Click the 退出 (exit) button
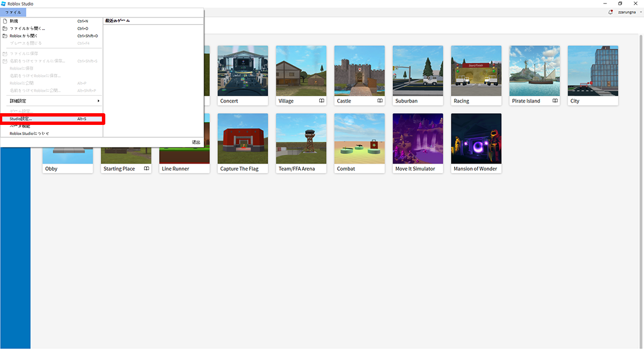This screenshot has height=349, width=644. click(x=196, y=142)
